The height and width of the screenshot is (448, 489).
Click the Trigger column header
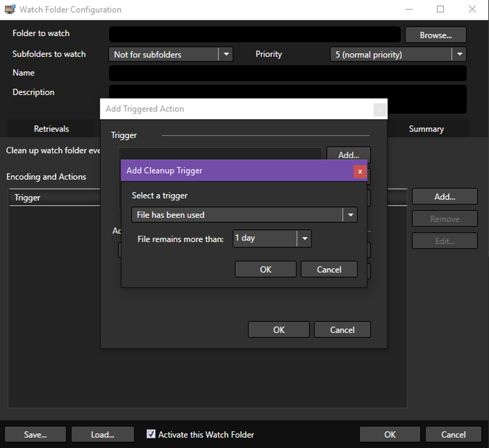click(55, 197)
